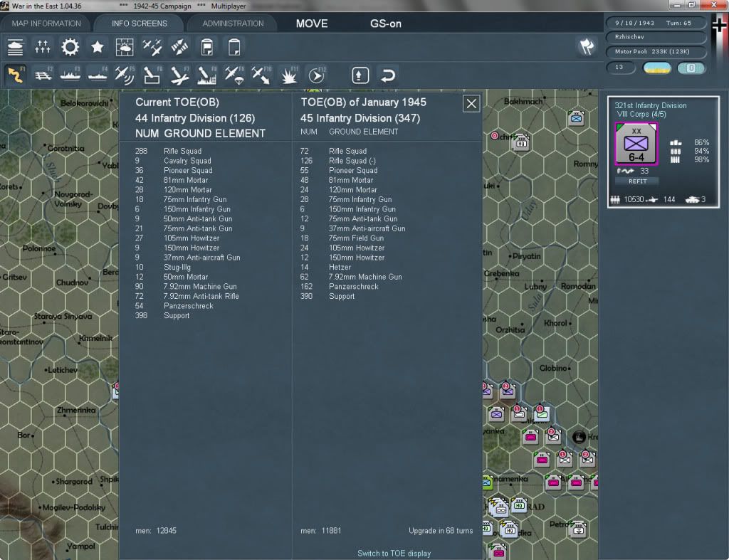
Task: Open the blank logistics report clipboard
Action: (x=234, y=47)
